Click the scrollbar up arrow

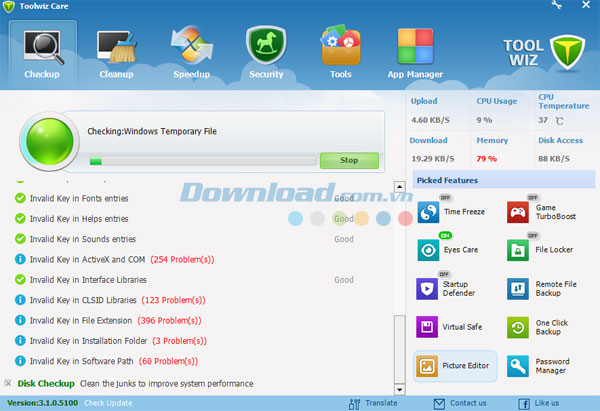click(399, 187)
